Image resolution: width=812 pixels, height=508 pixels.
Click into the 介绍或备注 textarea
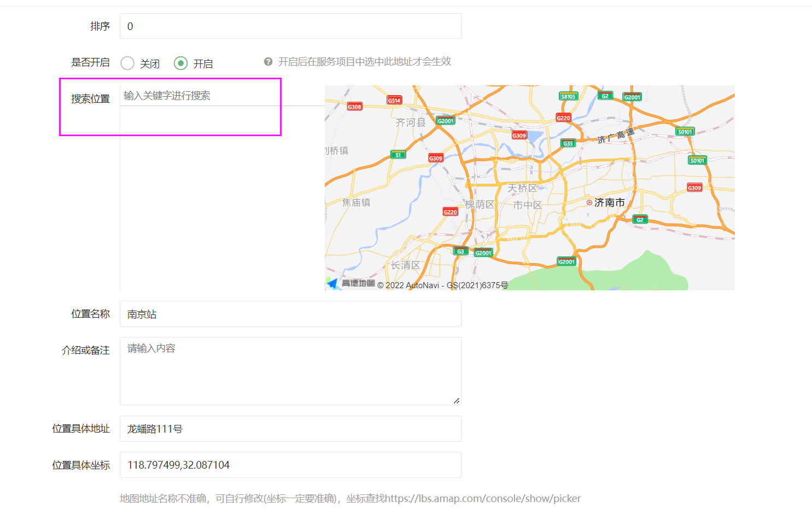(290, 371)
